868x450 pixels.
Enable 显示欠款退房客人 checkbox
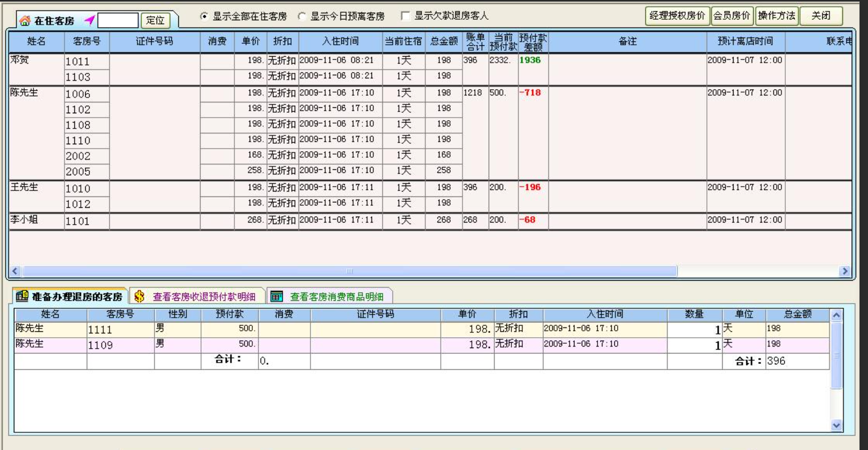(x=405, y=16)
